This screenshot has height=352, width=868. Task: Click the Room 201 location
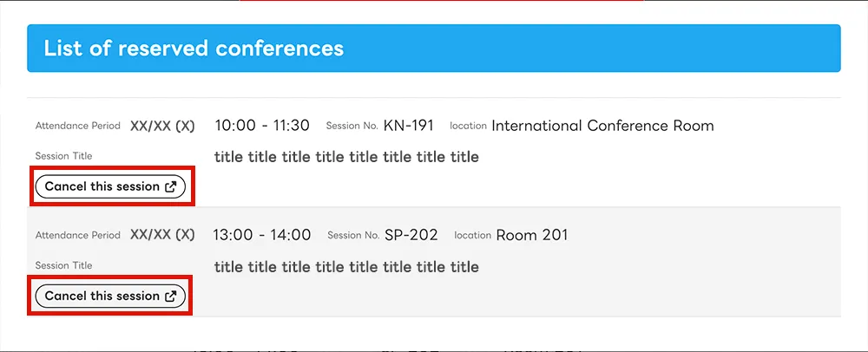point(532,235)
